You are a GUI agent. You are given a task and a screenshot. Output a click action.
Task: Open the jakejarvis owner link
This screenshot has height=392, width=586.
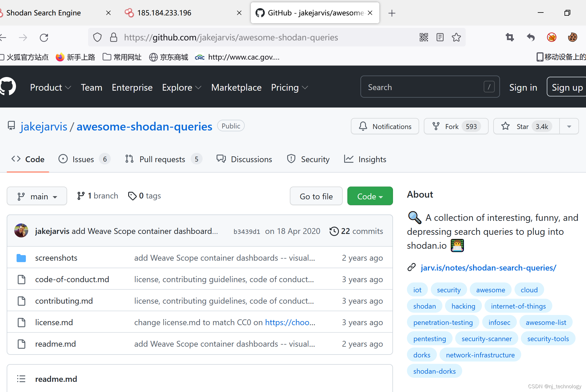coord(44,127)
